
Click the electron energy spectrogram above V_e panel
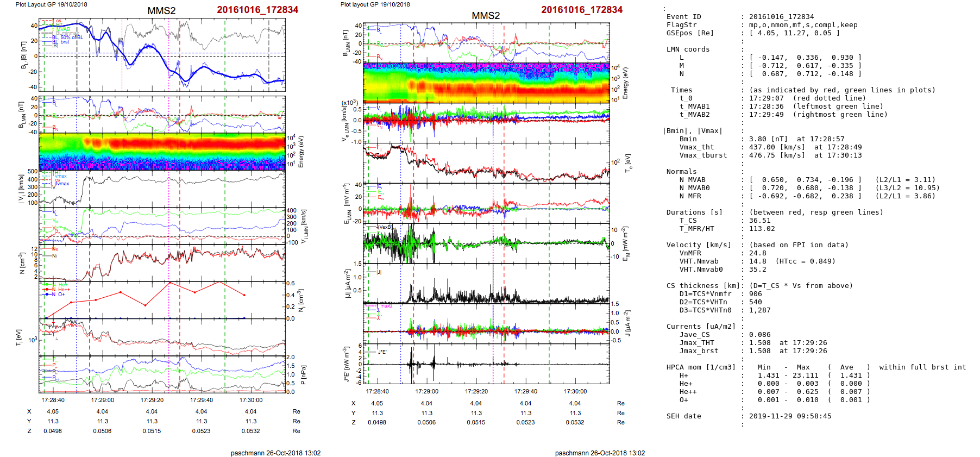[486, 83]
